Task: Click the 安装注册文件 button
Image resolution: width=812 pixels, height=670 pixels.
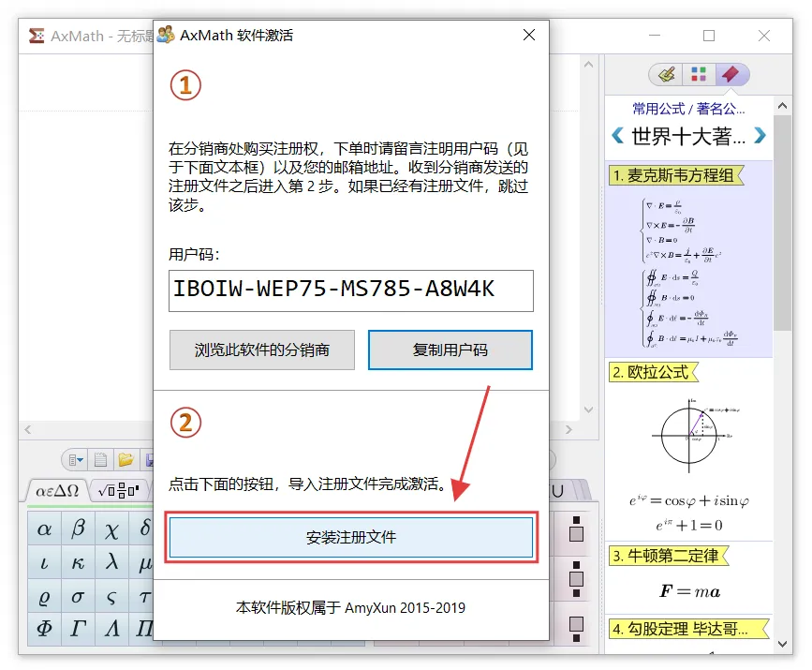Action: 351,537
